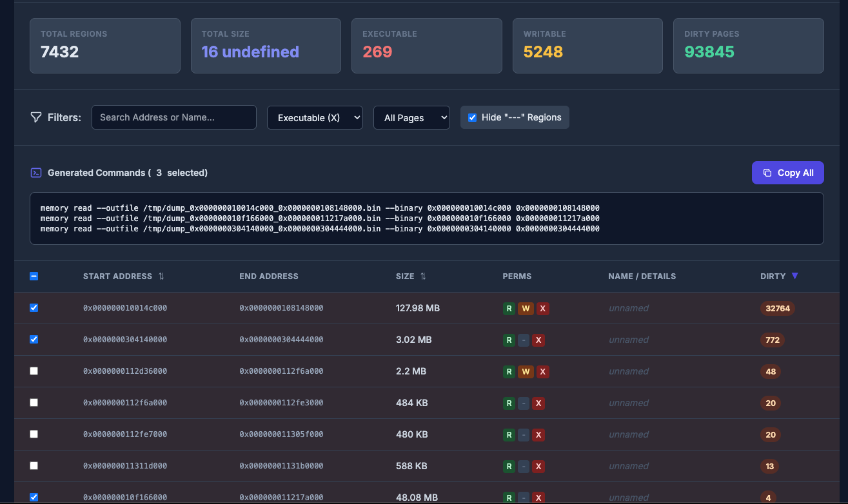Click the W permission badge in the first row
The height and width of the screenshot is (504, 848).
pos(526,309)
